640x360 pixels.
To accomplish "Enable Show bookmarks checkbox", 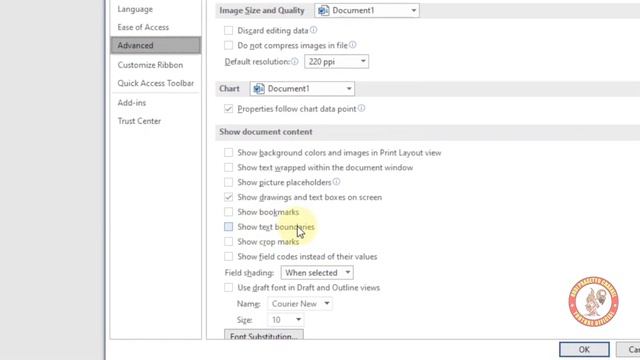I will pos(229,212).
